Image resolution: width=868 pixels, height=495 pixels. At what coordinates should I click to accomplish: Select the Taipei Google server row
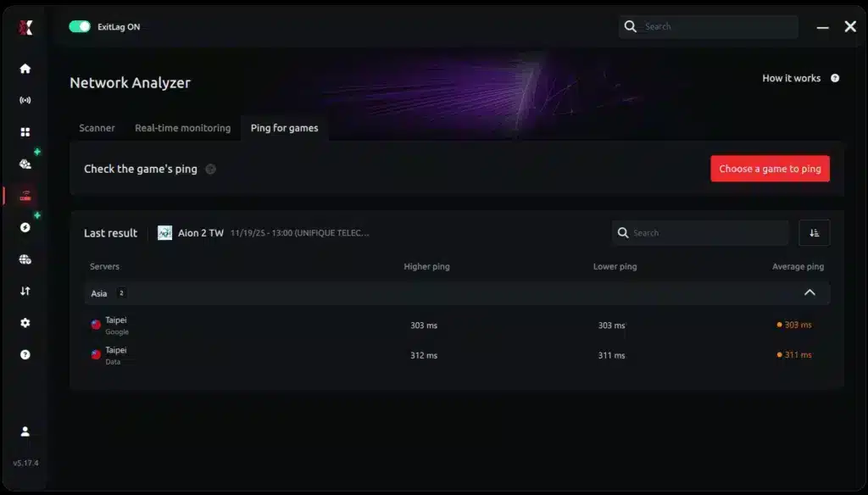[x=457, y=325]
